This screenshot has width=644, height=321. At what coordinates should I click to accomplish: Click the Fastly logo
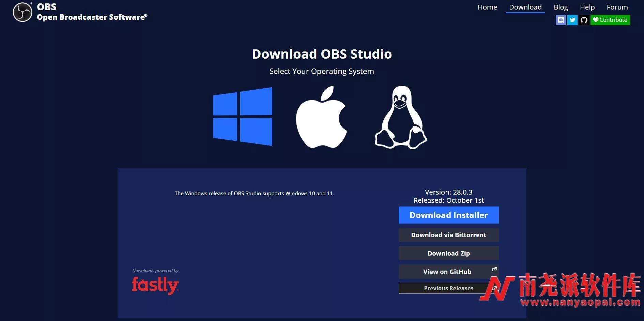(155, 285)
